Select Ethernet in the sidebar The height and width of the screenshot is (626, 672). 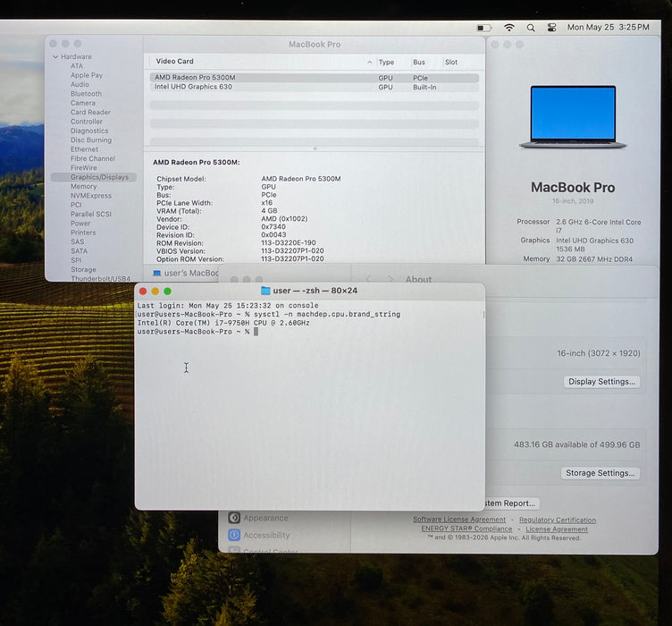click(x=84, y=149)
